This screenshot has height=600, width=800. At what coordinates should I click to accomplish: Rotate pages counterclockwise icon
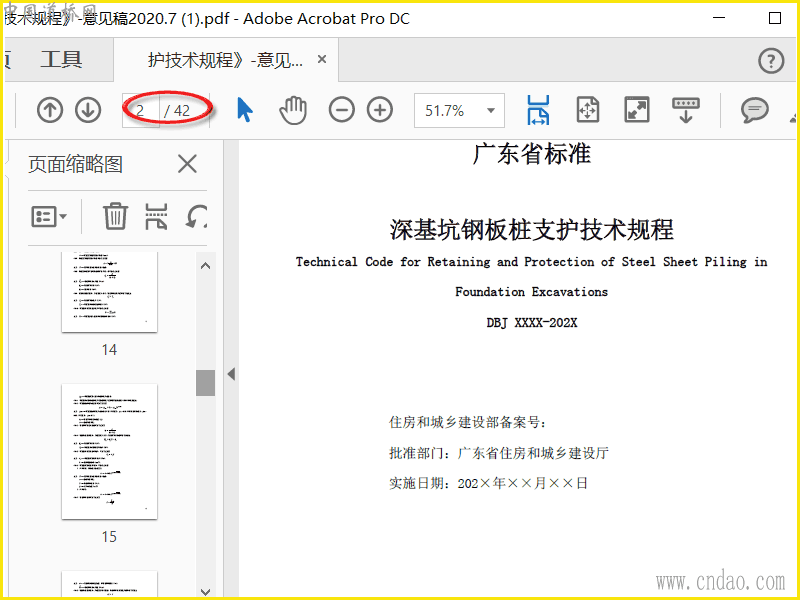[196, 216]
